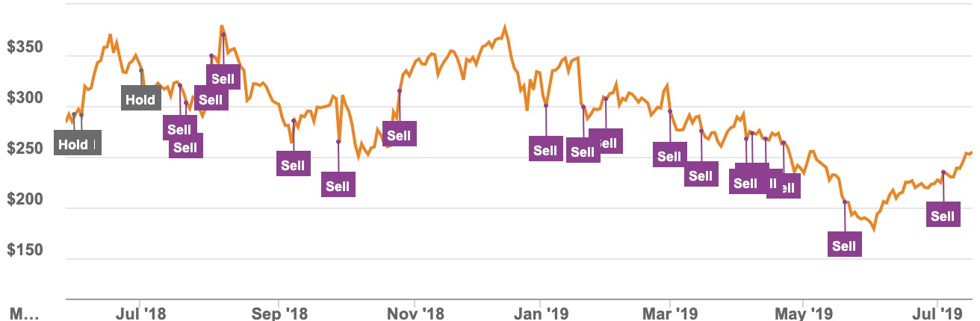Screen dimensions: 980x321
Task: Select the rightmost Sell marker at Jul '19
Action: point(943,216)
